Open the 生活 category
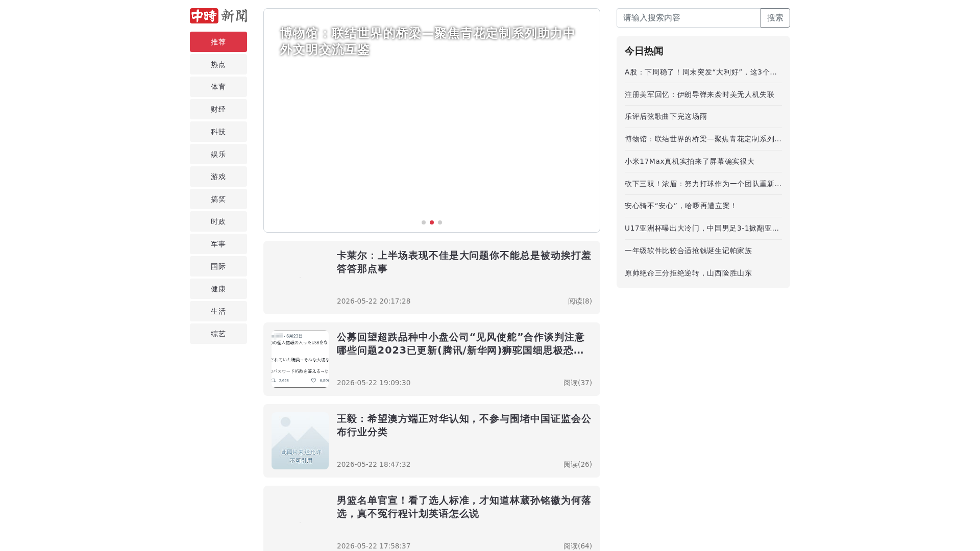This screenshot has width=980, height=551. tap(218, 311)
